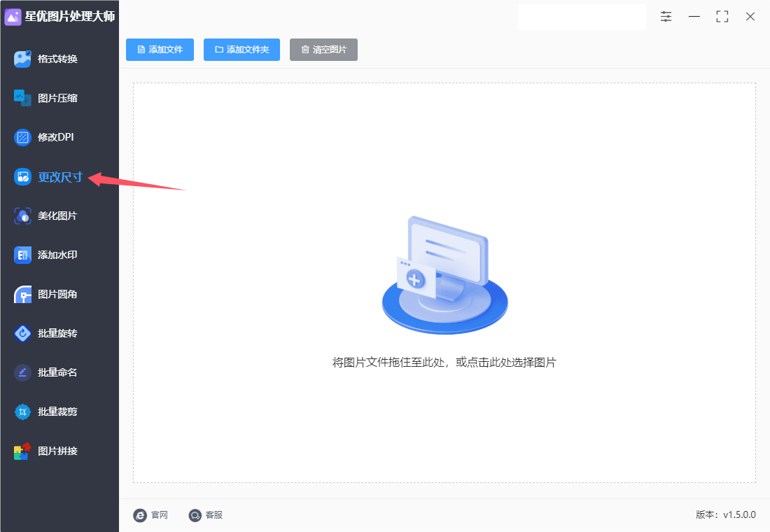The width and height of the screenshot is (770, 532).
Task: Contact 客服 customer service link
Action: pyautogui.click(x=206, y=515)
